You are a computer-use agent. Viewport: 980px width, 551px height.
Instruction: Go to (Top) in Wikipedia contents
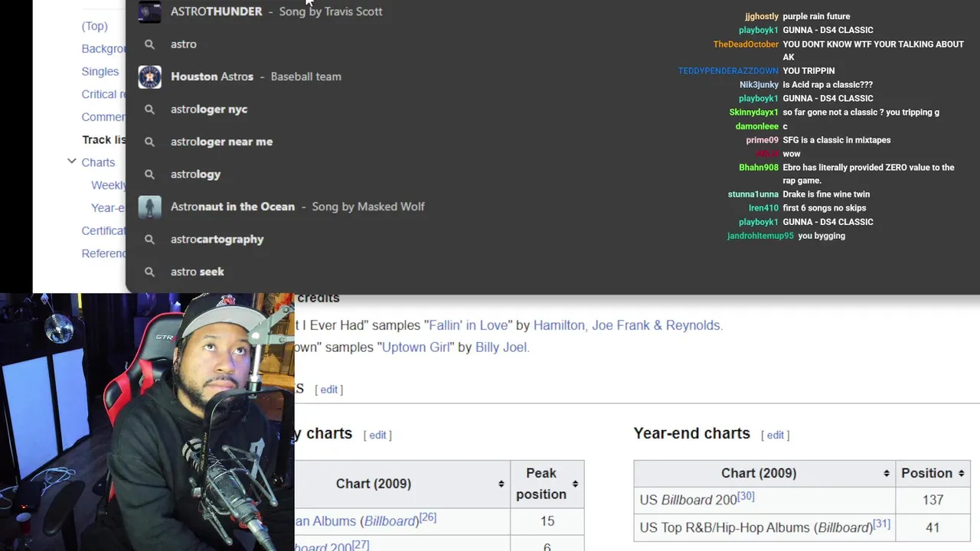[x=95, y=26]
